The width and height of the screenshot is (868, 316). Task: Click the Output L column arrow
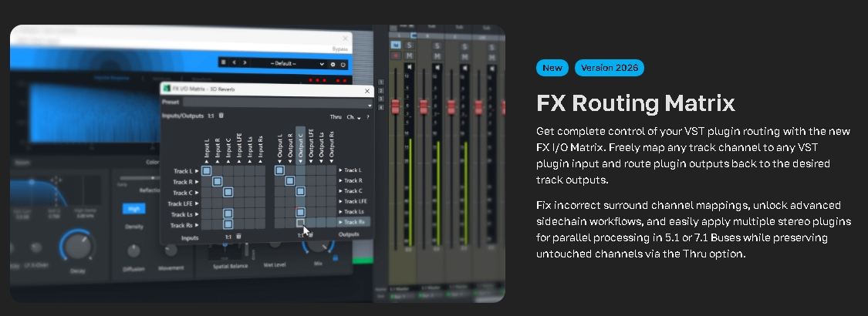coord(279,161)
